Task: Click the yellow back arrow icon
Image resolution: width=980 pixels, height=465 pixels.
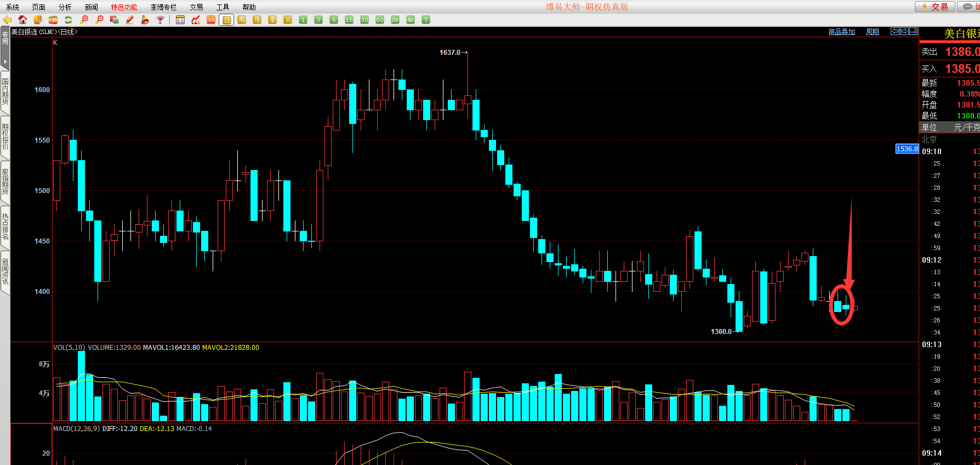Action: (x=7, y=20)
